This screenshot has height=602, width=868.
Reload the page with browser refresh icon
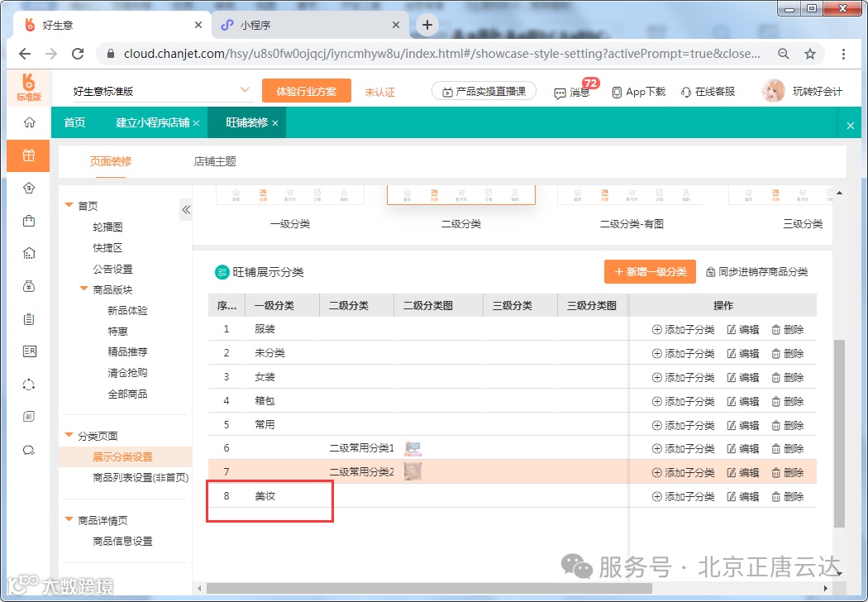tap(78, 54)
